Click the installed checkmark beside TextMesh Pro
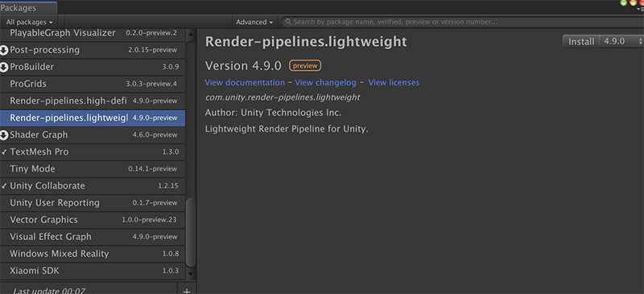644x294 pixels. (x=4, y=152)
